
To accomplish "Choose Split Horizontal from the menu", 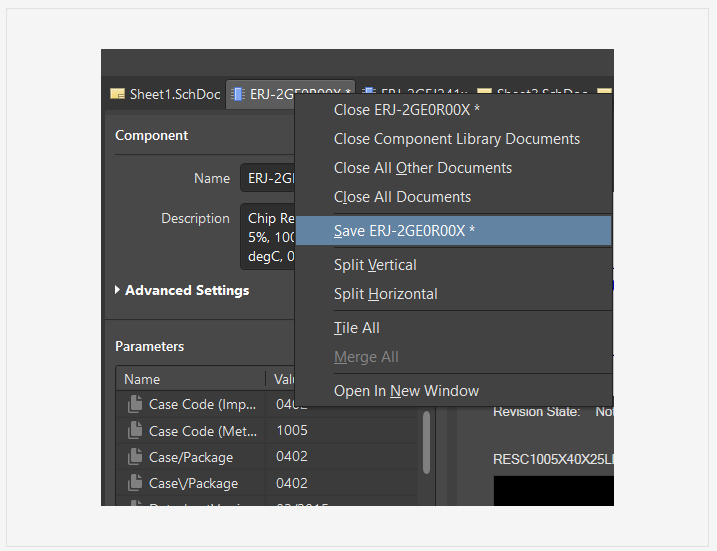I will (x=454, y=294).
